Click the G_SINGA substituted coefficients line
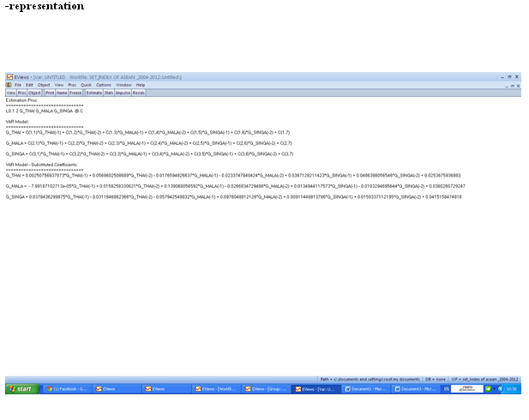529x420 pixels. [234, 197]
